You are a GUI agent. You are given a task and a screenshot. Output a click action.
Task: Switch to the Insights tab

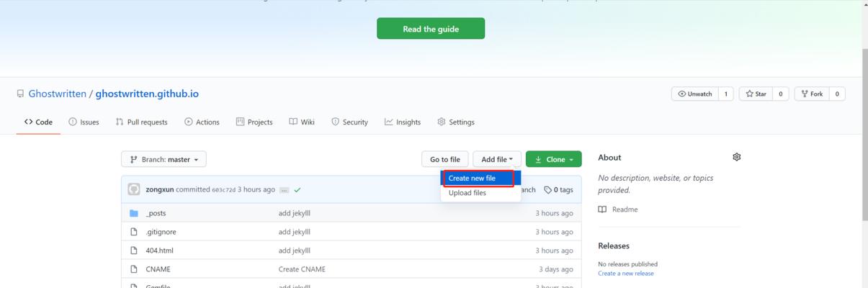tap(403, 122)
